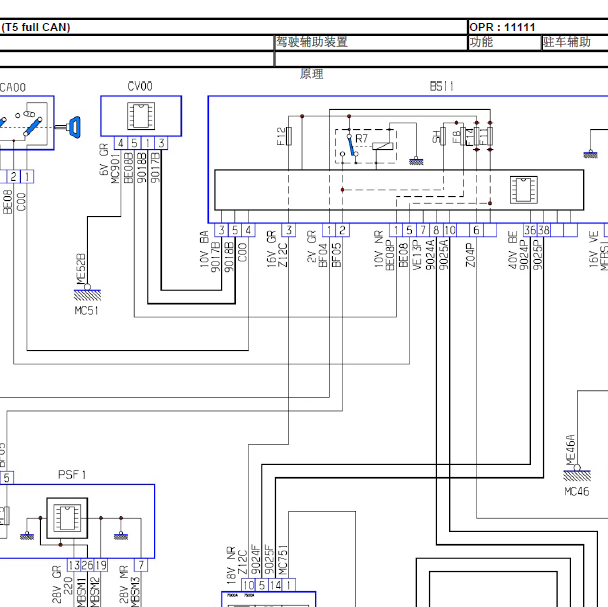Click the MC751 wire label
Screen dimensions: 608x607
(283, 560)
